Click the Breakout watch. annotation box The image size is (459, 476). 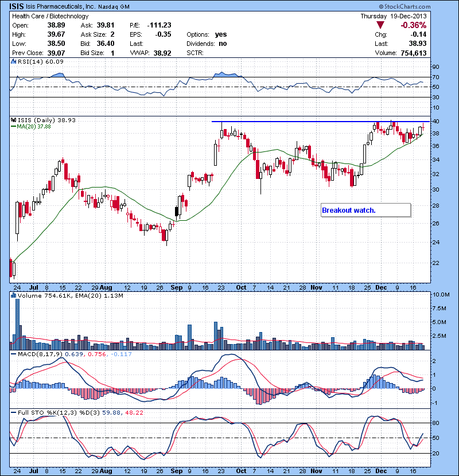click(365, 210)
